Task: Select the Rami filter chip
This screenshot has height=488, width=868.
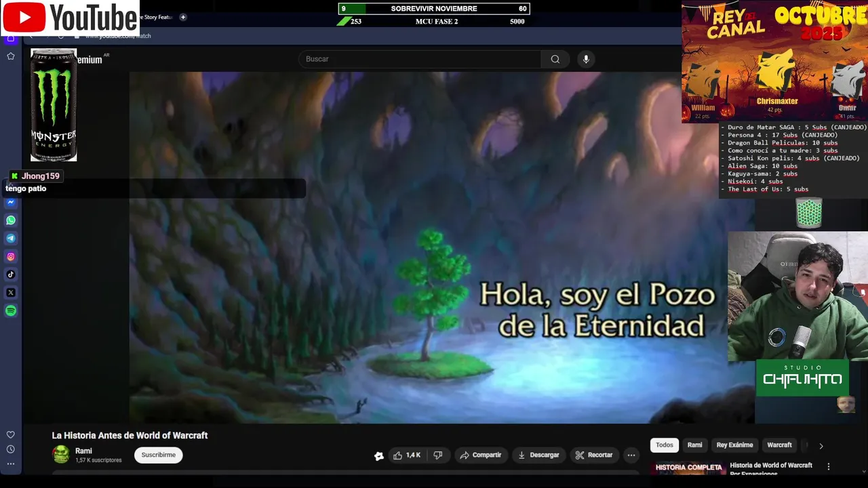Action: pos(695,445)
